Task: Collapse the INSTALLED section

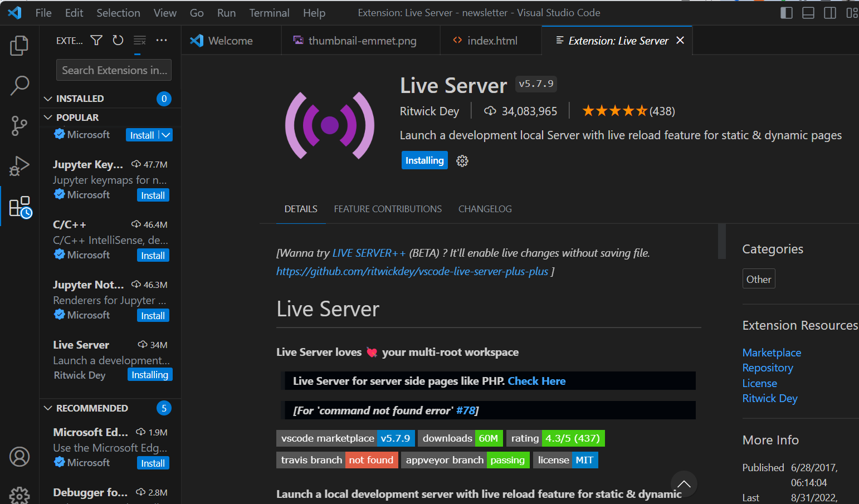Action: click(x=48, y=99)
